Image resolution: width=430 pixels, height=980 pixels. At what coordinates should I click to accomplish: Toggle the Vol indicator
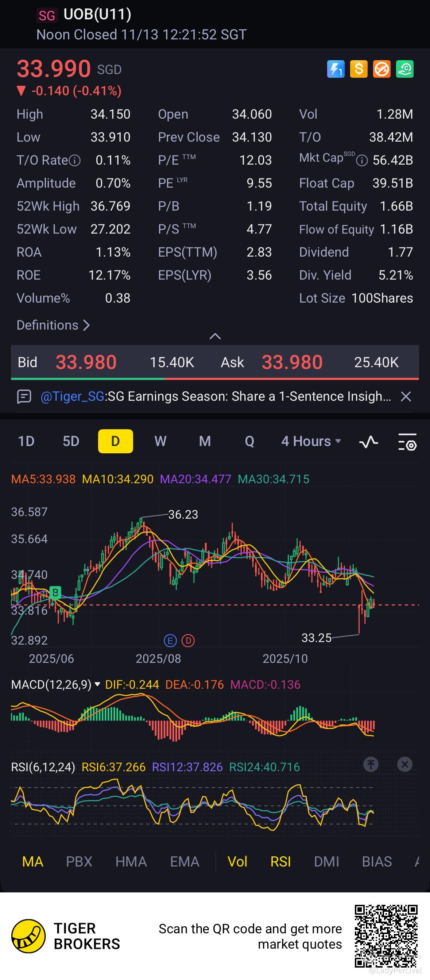pyautogui.click(x=237, y=862)
